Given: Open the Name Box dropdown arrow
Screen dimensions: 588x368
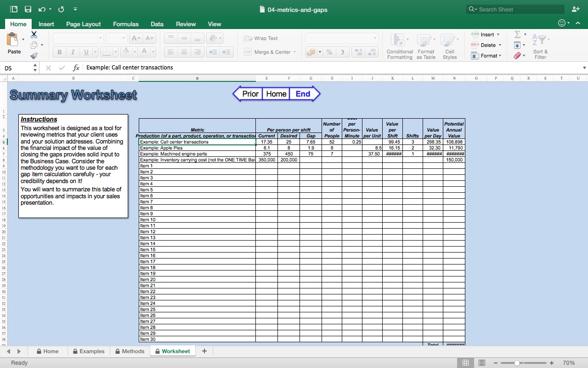Looking at the screenshot, I should [x=35, y=67].
